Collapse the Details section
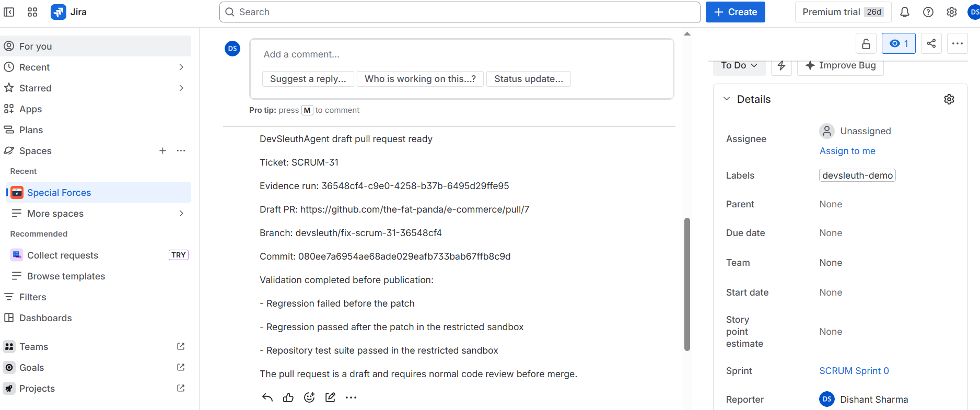This screenshot has height=410, width=980. point(727,99)
